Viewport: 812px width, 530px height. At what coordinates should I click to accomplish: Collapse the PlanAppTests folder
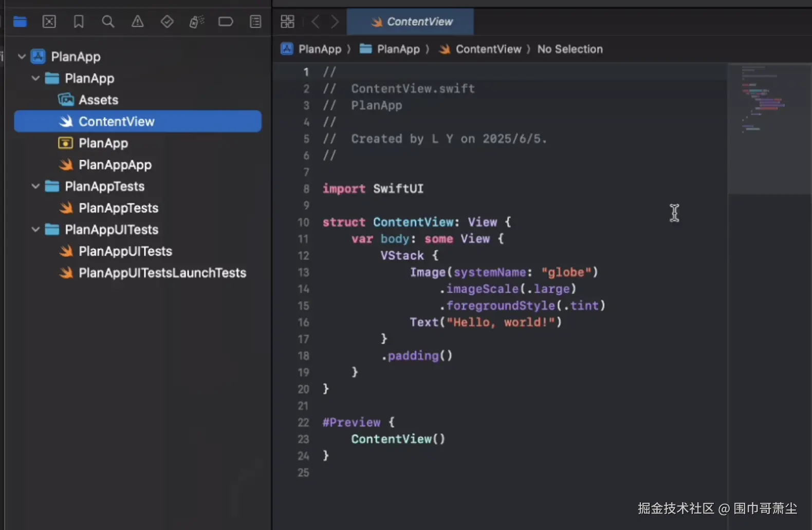click(35, 186)
